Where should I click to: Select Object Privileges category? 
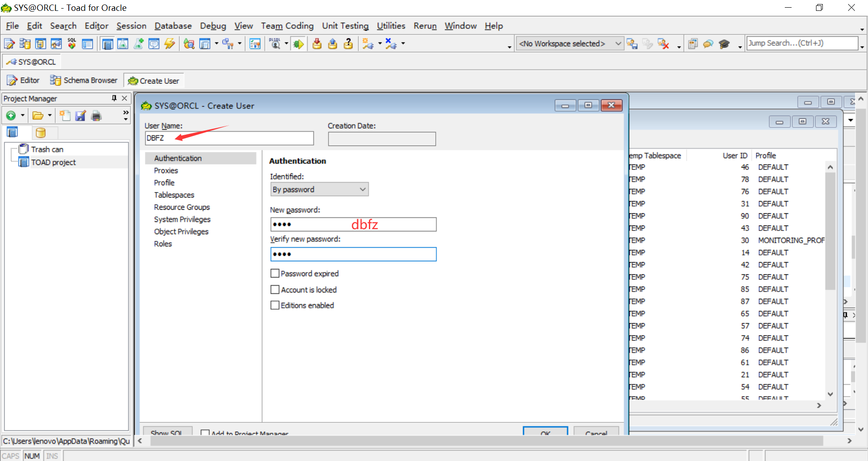pyautogui.click(x=181, y=231)
